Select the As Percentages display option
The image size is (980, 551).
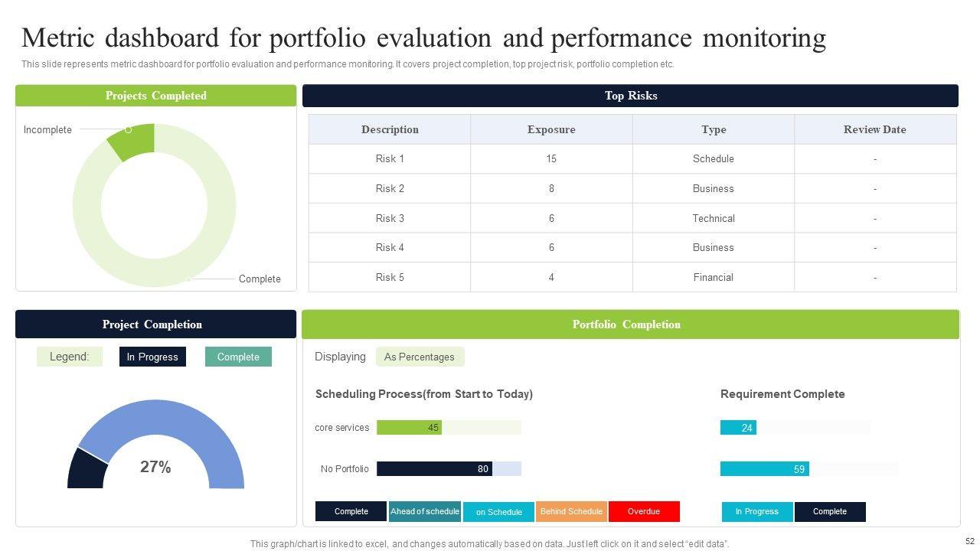pos(420,357)
